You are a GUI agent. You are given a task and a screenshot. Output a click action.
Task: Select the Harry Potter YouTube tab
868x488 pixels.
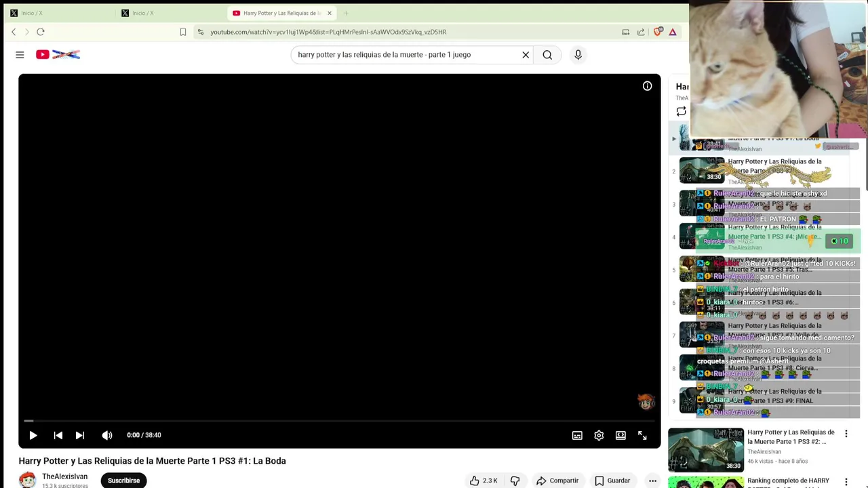277,13
